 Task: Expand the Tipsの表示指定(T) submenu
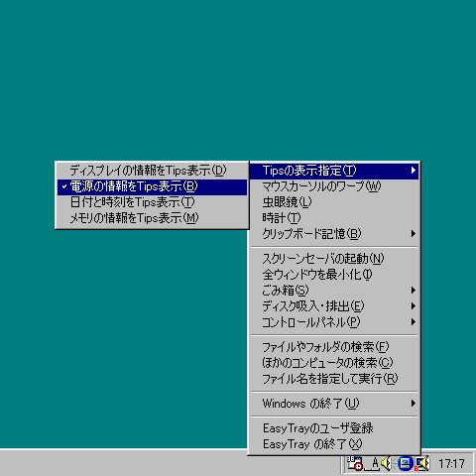coord(334,171)
